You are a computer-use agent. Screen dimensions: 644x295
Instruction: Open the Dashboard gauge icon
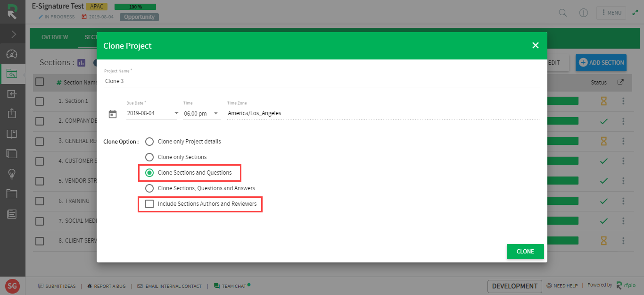coord(12,54)
